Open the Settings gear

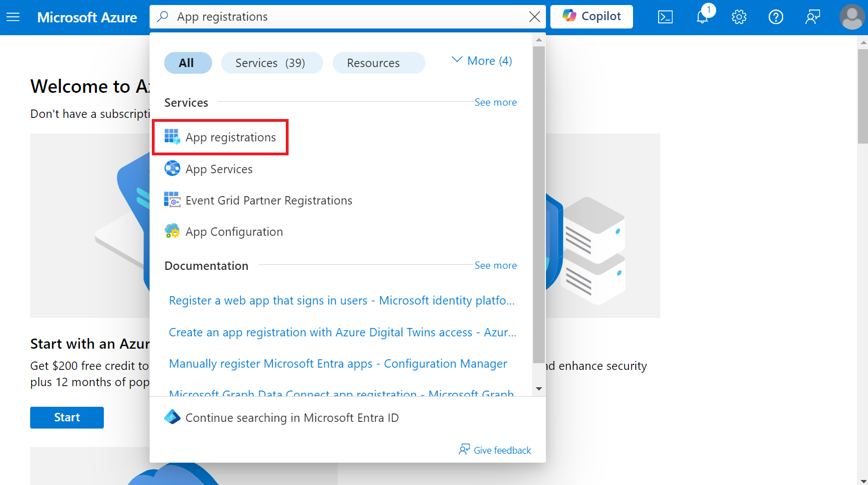[739, 17]
